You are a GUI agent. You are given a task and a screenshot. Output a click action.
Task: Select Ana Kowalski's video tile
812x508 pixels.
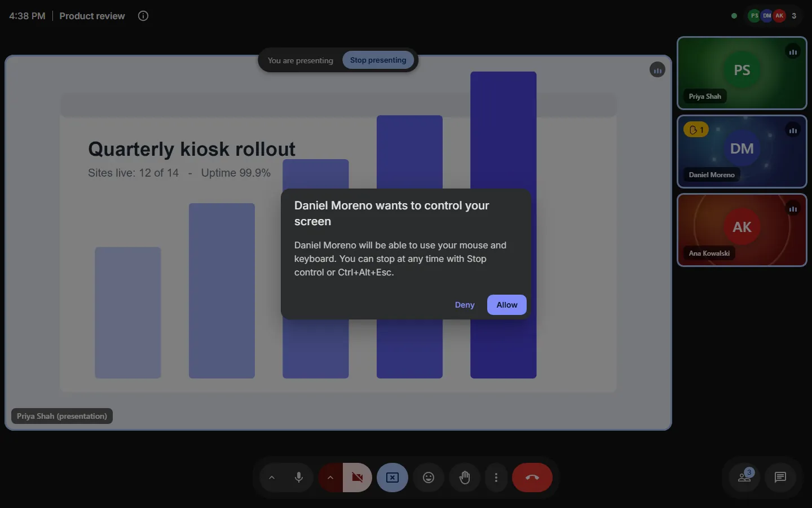[742, 230]
